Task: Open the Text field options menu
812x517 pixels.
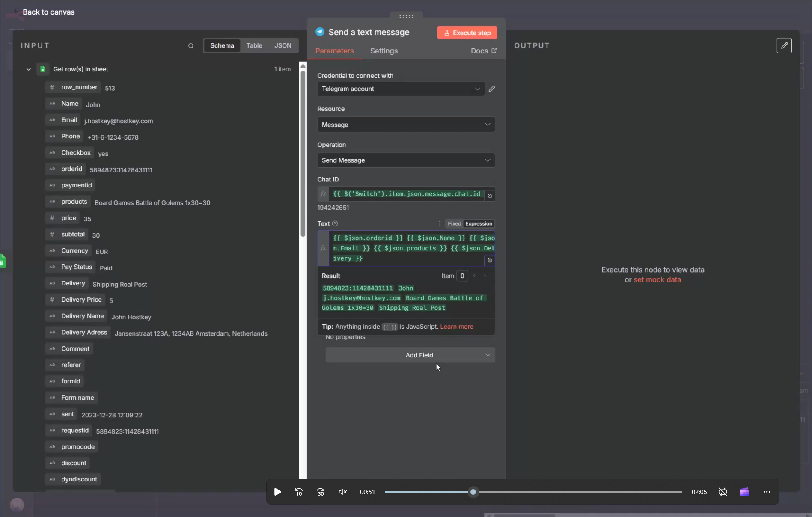Action: point(440,223)
